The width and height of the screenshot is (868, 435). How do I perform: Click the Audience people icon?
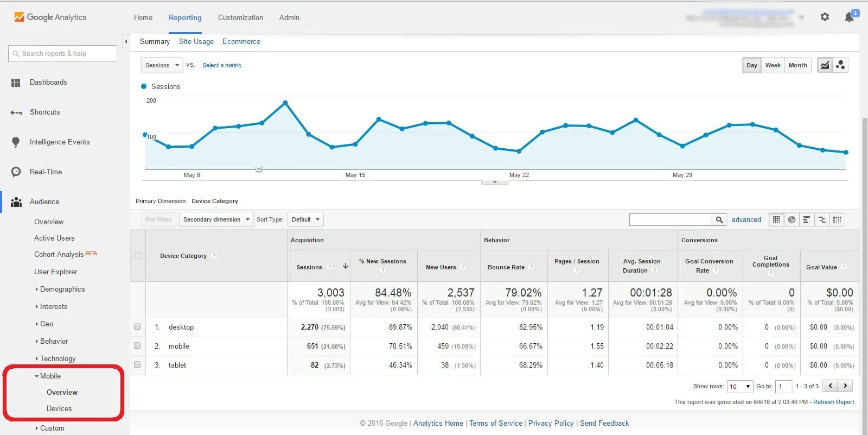tap(16, 202)
